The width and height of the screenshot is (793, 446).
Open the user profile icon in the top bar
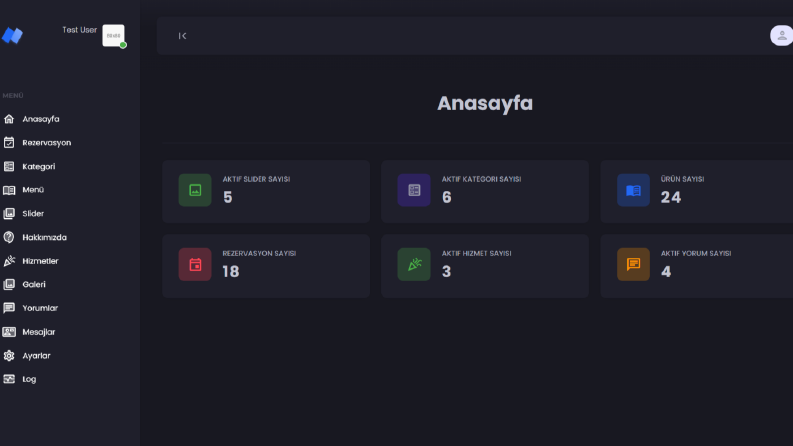click(x=781, y=35)
